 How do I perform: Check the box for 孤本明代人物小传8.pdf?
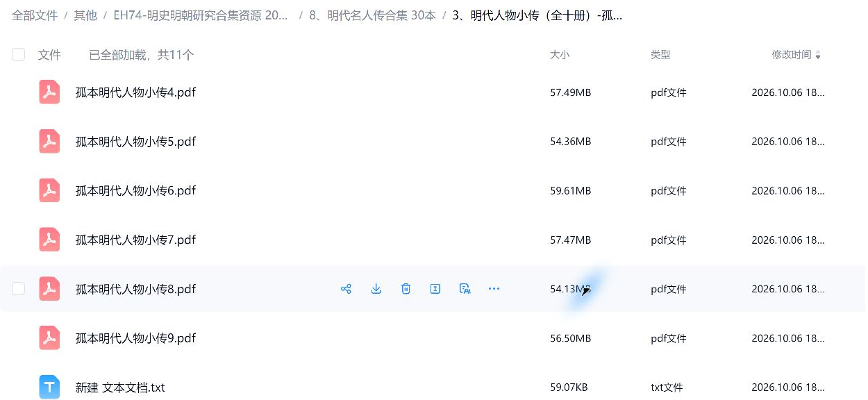19,289
